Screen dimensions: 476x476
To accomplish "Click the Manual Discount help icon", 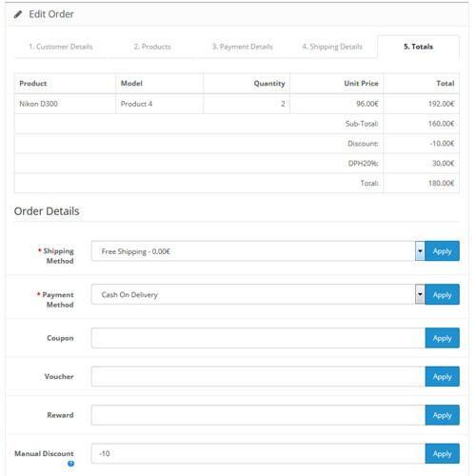I will pos(70,464).
